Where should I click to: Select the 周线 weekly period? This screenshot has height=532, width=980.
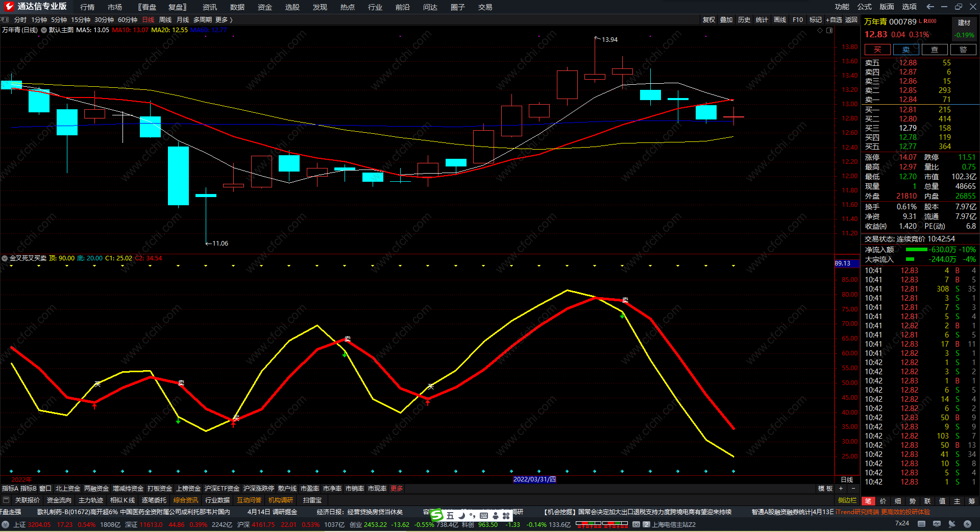(x=165, y=20)
